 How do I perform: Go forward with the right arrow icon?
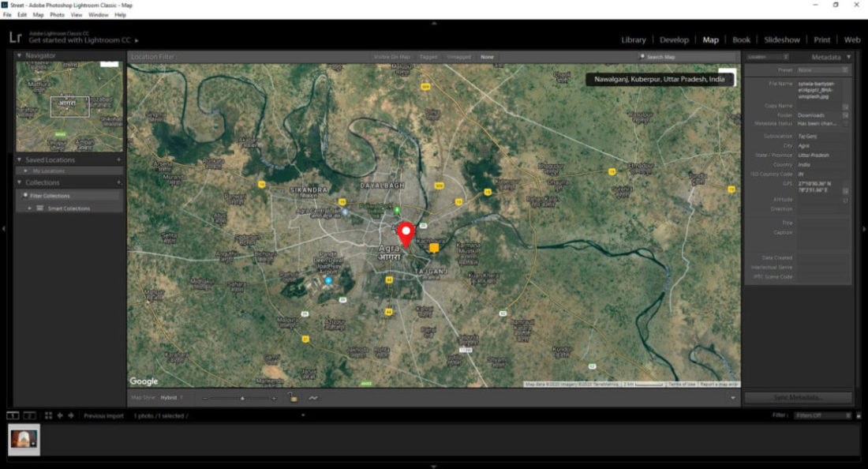point(71,415)
